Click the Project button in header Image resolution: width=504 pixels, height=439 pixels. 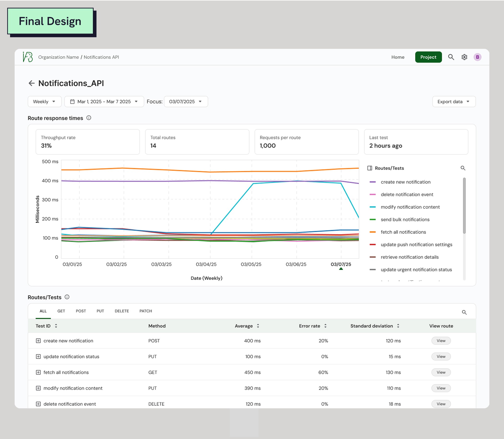(x=428, y=57)
